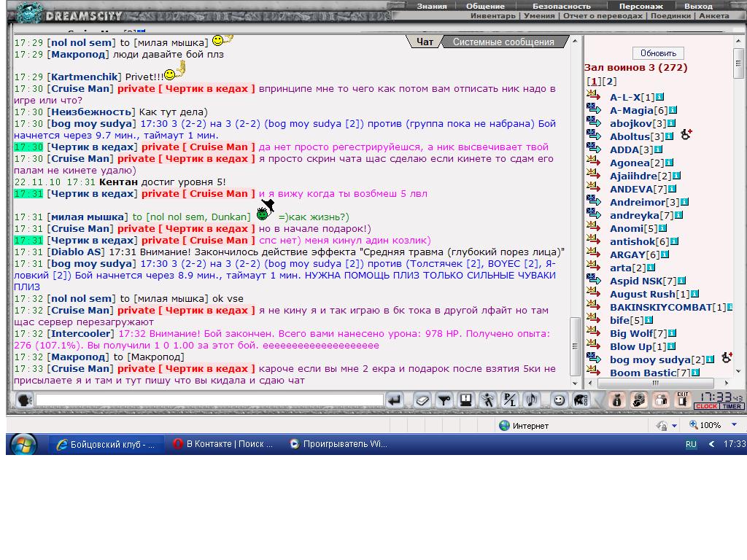Click user list horizontal scrollbar right arrow
747x560 pixels.
click(727, 383)
